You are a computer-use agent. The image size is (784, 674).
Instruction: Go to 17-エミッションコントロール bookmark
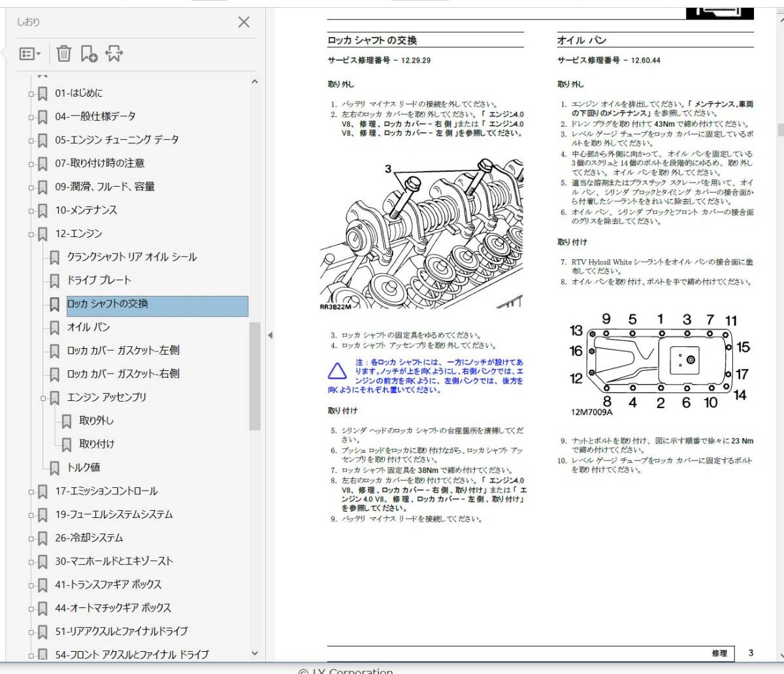[x=106, y=491]
